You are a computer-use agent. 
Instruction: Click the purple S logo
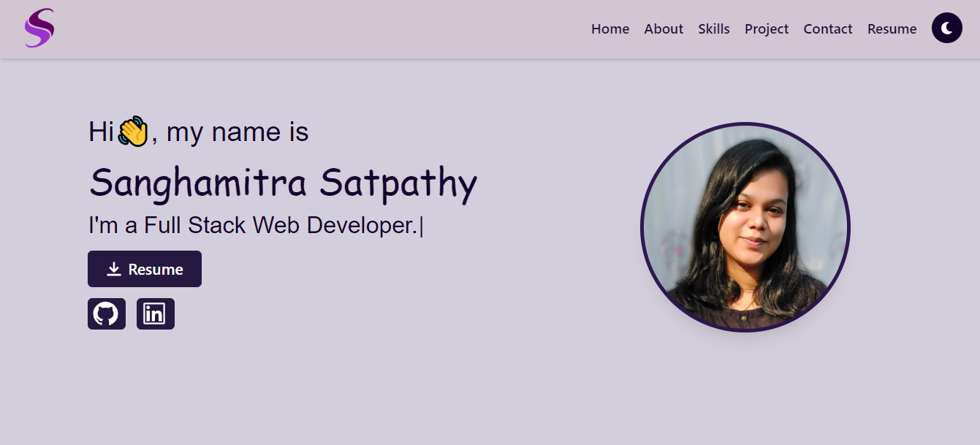pos(39,28)
